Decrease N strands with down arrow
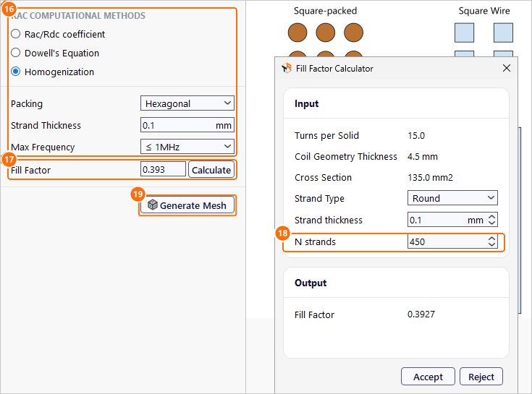The image size is (532, 394). point(492,245)
